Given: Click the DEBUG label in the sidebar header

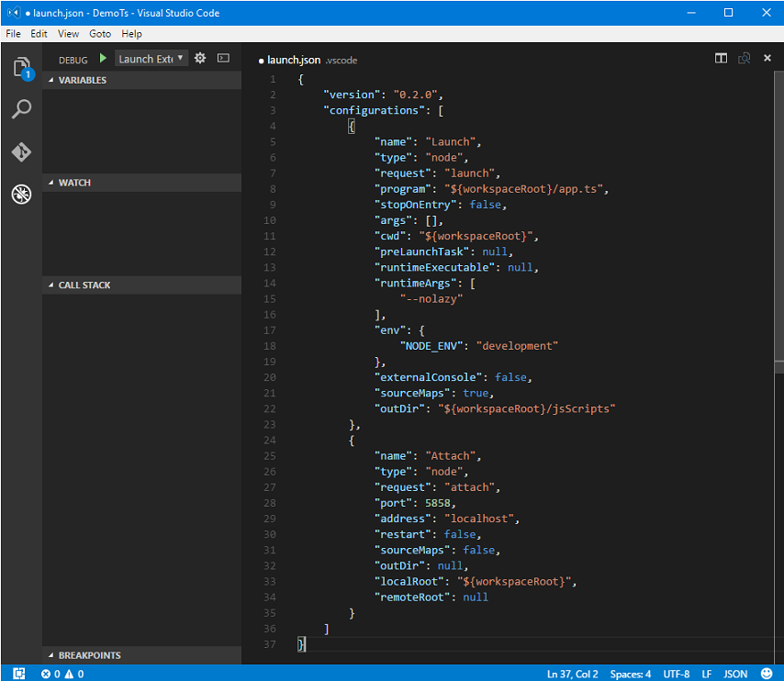Looking at the screenshot, I should point(73,60).
